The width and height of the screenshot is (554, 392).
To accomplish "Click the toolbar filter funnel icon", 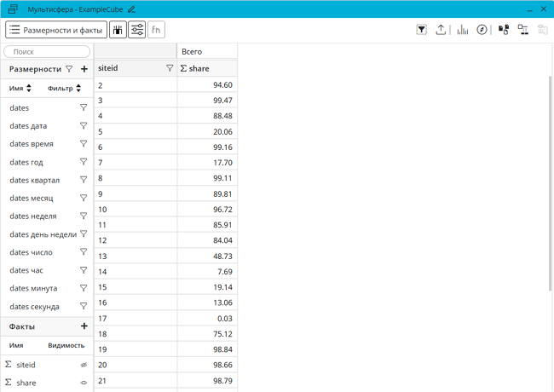I will 421,30.
